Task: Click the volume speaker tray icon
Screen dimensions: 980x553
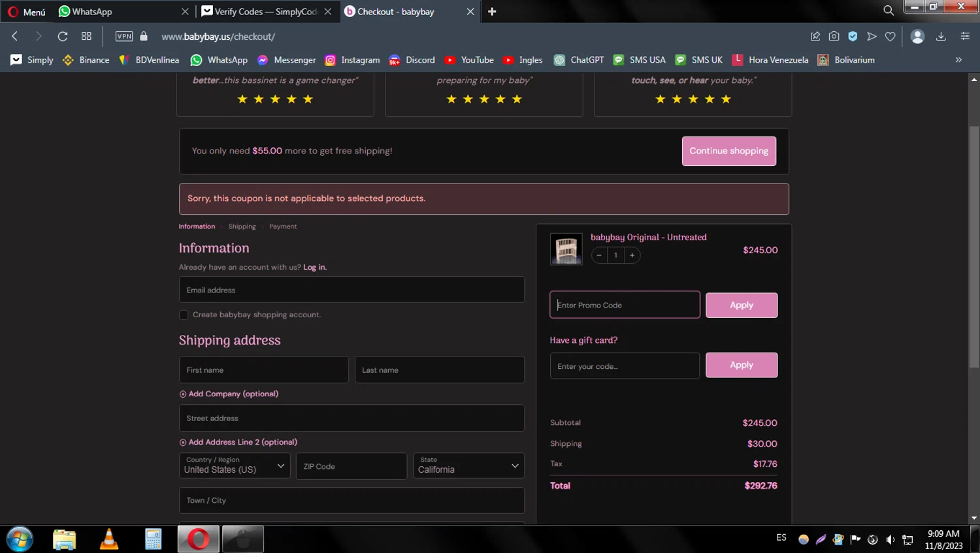Action: tap(890, 539)
